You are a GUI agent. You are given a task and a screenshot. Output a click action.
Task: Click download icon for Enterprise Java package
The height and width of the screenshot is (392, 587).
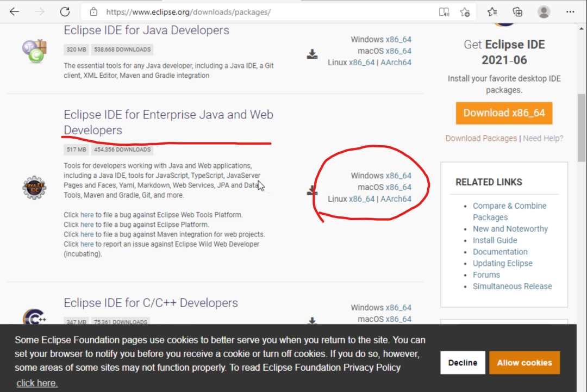coord(311,190)
